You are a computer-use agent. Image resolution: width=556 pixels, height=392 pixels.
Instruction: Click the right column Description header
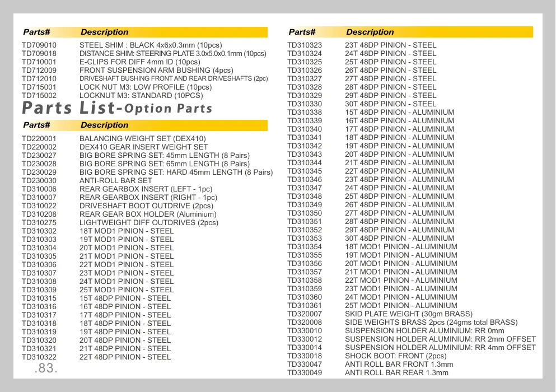pos(370,32)
